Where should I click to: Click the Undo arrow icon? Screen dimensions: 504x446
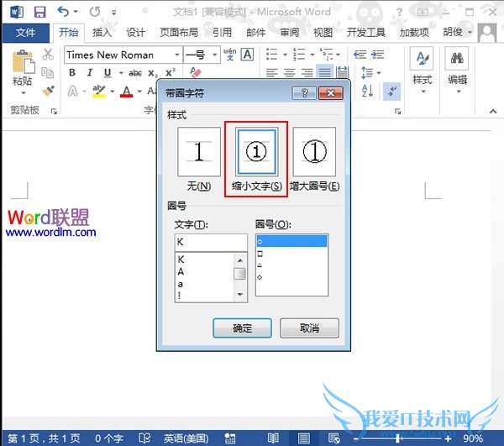point(63,12)
